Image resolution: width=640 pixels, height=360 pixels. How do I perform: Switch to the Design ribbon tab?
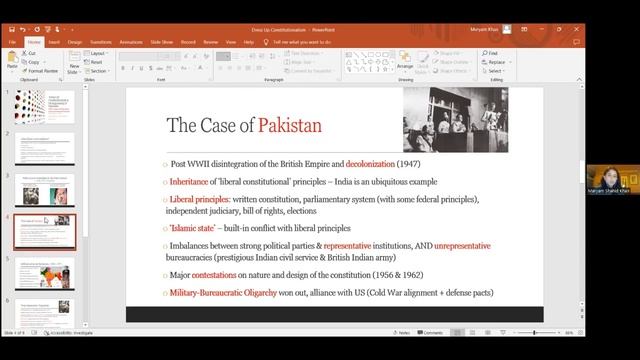75,42
